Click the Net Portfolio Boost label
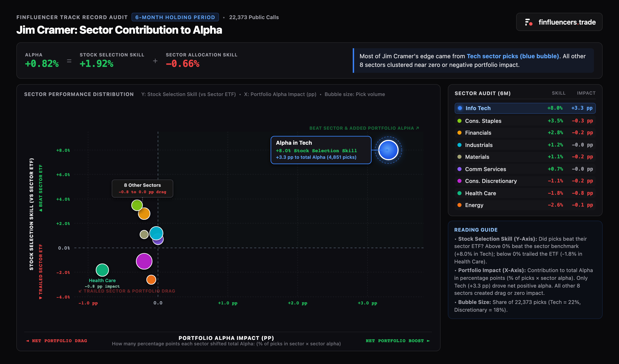 [398, 341]
